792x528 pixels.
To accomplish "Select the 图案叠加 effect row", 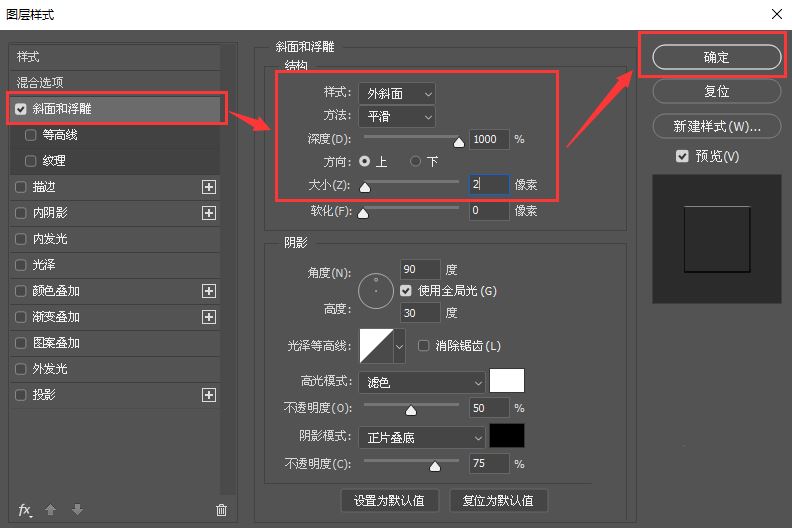I will click(x=115, y=343).
